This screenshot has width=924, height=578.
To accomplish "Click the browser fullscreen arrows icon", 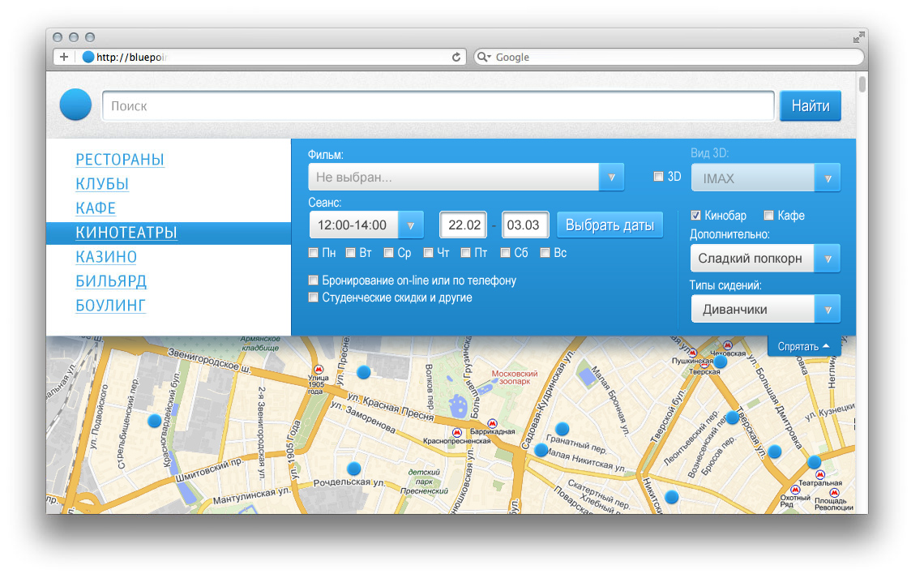I will pyautogui.click(x=858, y=37).
